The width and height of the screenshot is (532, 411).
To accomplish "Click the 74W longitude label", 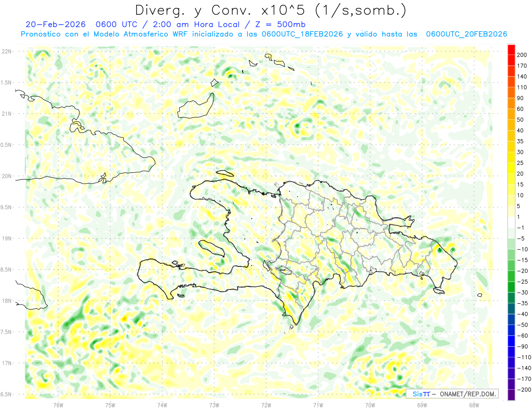I will 162,404.
